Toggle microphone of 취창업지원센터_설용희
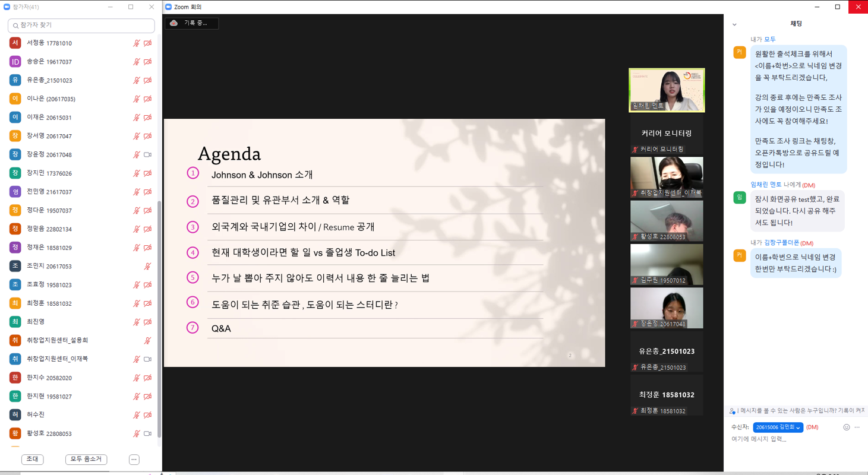This screenshot has width=868, height=475. tap(147, 341)
